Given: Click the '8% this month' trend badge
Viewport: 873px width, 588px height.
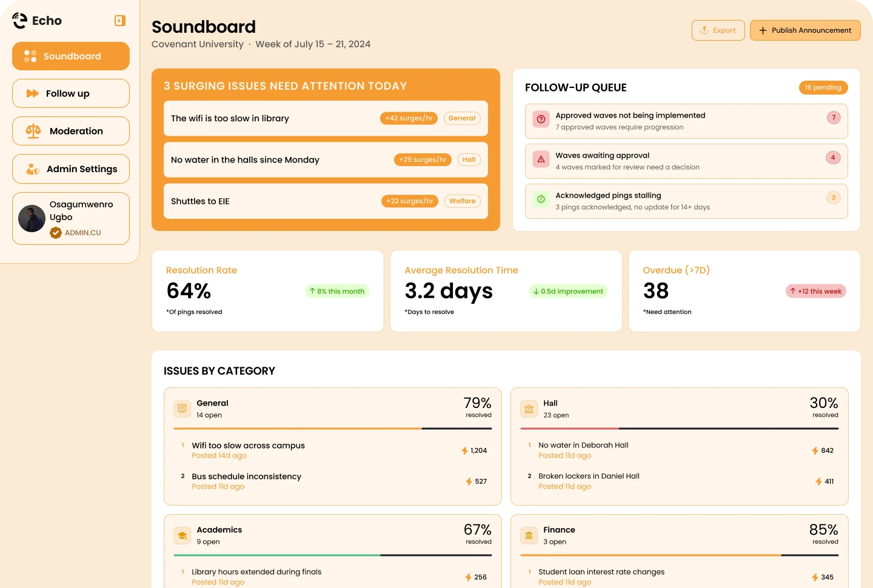Looking at the screenshot, I should coord(337,292).
